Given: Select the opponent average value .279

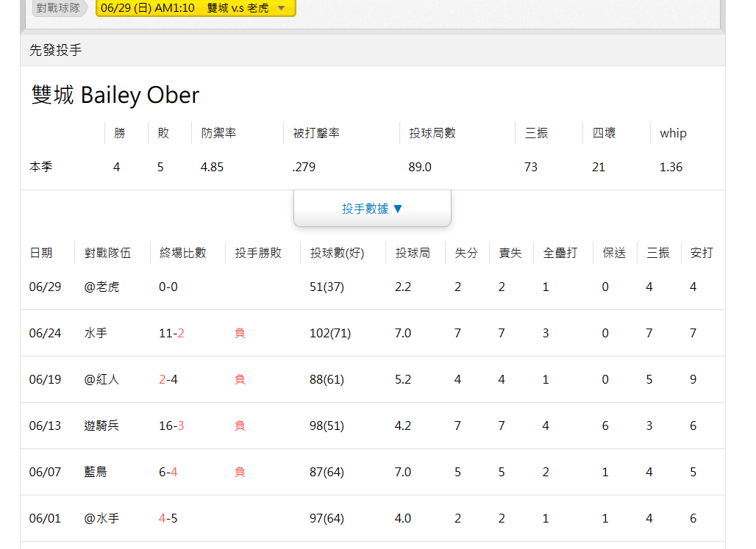Looking at the screenshot, I should tap(304, 168).
